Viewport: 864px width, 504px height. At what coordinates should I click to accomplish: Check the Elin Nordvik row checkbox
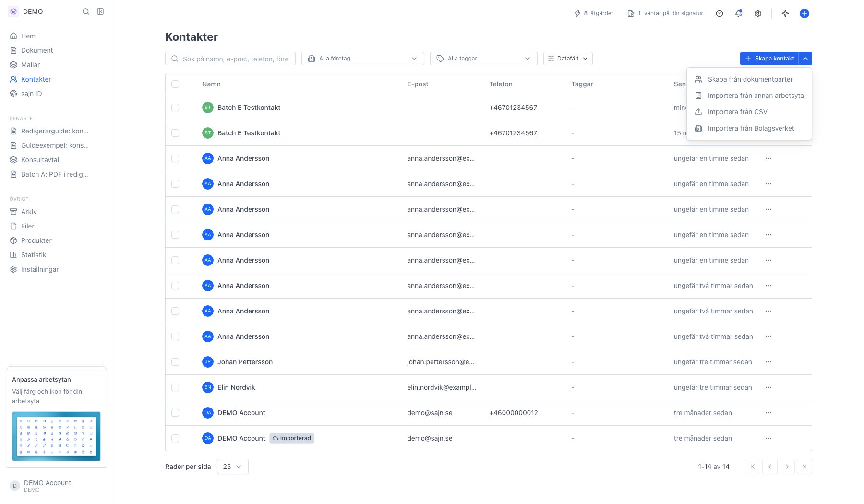click(175, 387)
